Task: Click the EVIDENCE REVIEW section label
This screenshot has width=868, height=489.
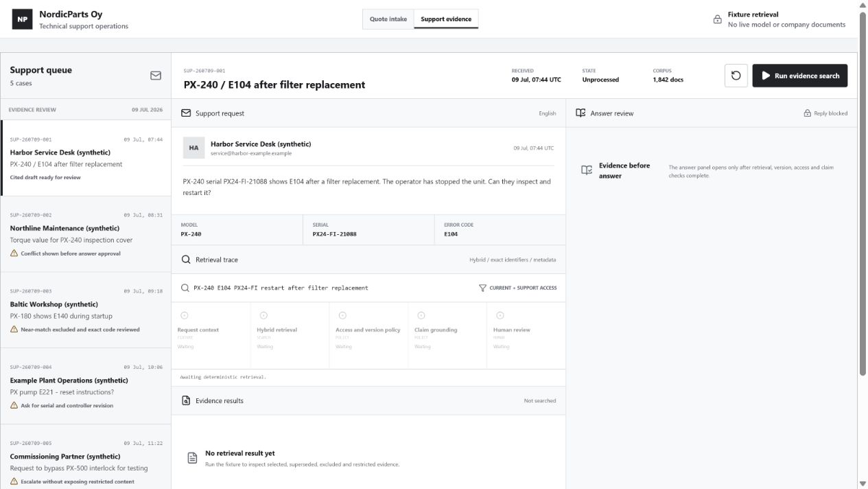Action: 33,110
